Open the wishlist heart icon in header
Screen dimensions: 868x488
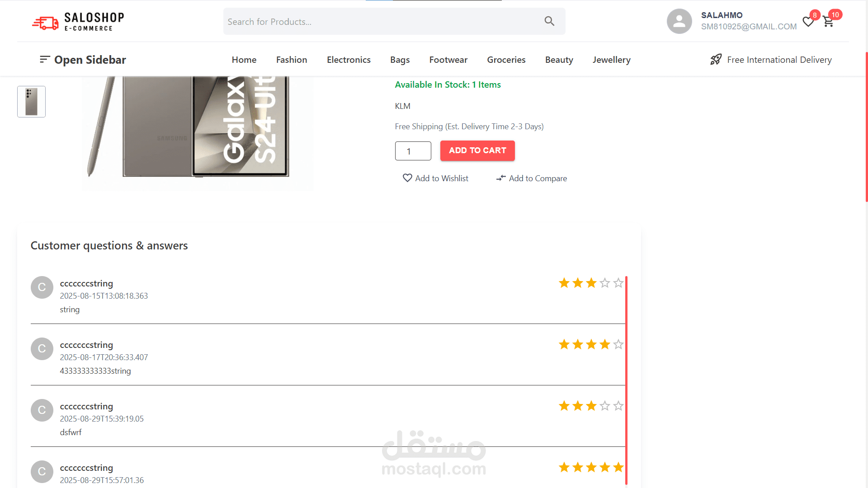click(x=808, y=22)
